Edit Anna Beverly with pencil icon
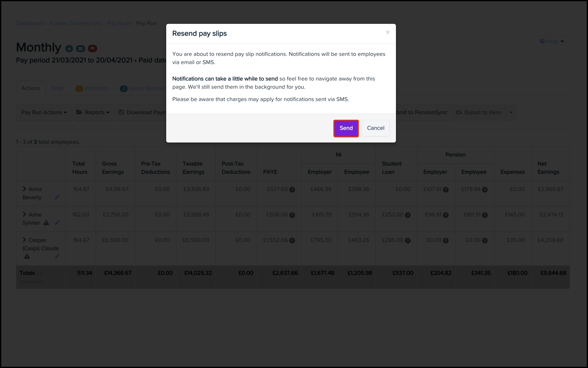The width and height of the screenshot is (588, 368). point(57,197)
